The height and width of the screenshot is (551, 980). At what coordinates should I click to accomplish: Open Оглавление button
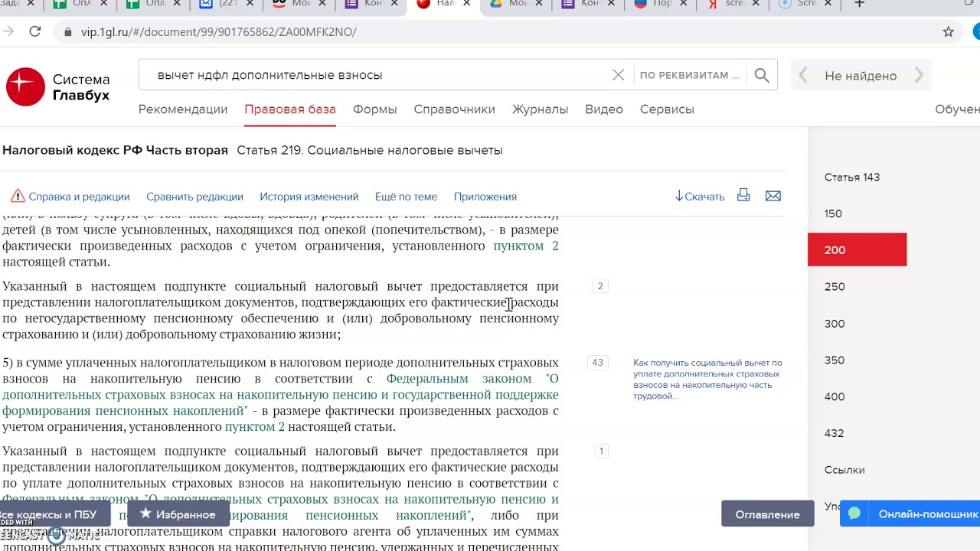767,514
